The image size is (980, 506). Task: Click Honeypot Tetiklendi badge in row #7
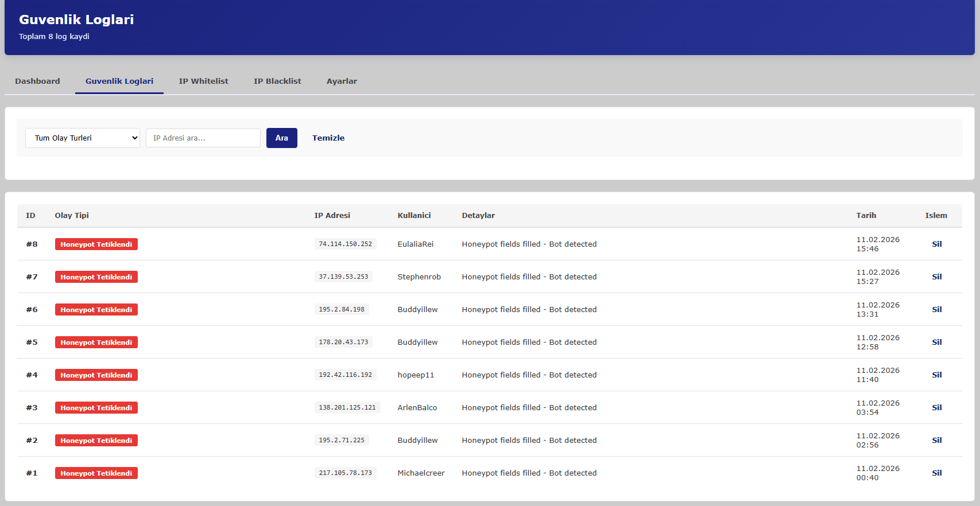(x=96, y=277)
